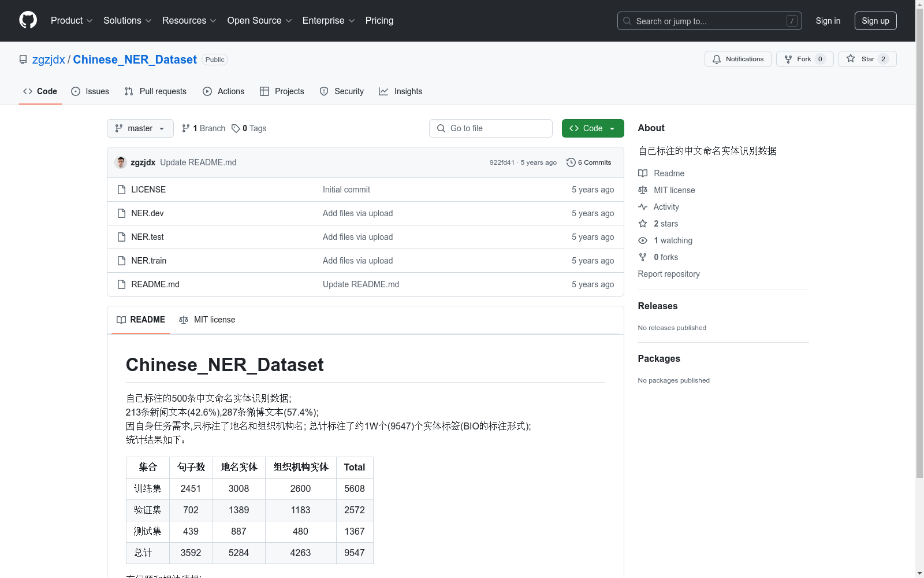
Task: Open the NER.train file
Action: (x=148, y=261)
